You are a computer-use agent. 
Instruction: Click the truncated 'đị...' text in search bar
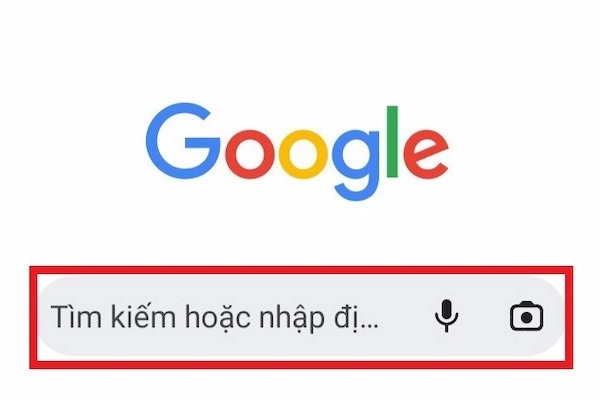356,318
